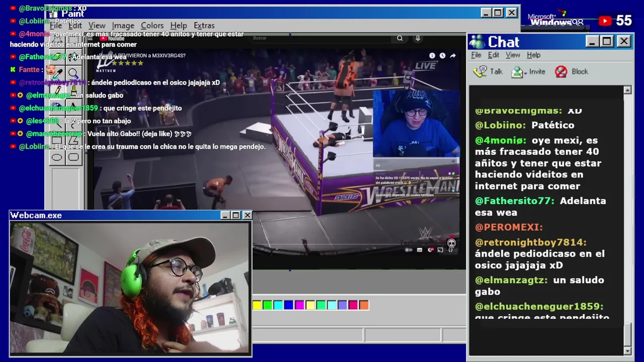
Task: Select the Curve tool in Paint
Action: point(73,124)
